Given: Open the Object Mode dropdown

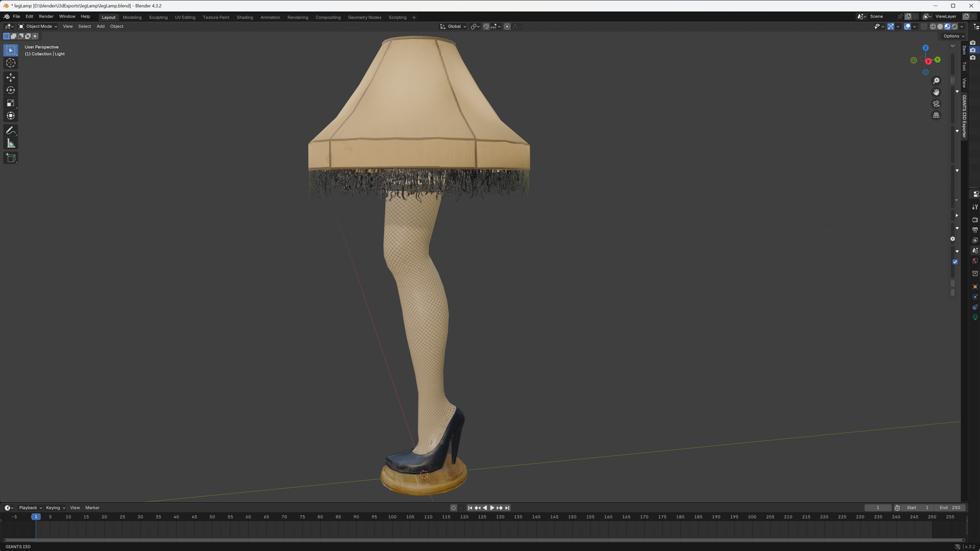Looking at the screenshot, I should point(38,26).
